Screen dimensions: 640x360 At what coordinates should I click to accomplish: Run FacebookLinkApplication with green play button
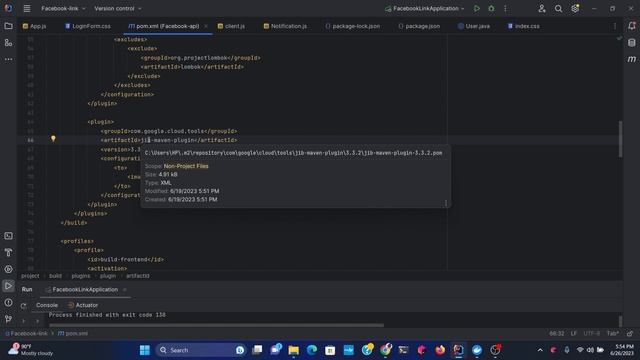tap(476, 8)
